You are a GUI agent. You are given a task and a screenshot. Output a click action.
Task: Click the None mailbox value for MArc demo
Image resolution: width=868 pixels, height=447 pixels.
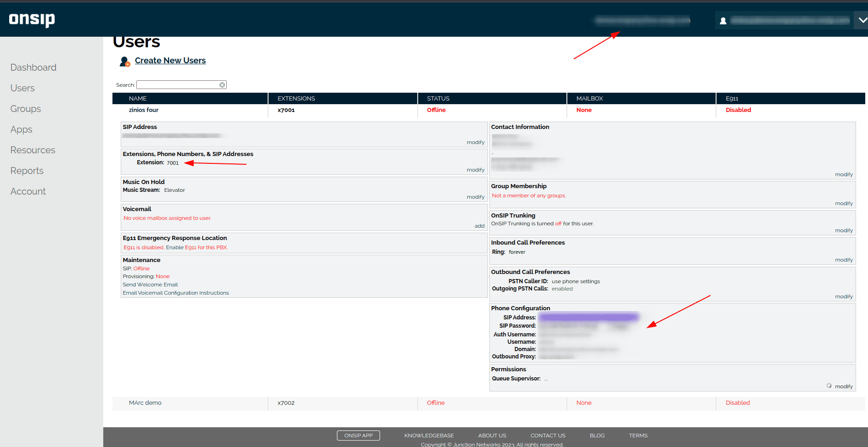pos(584,403)
